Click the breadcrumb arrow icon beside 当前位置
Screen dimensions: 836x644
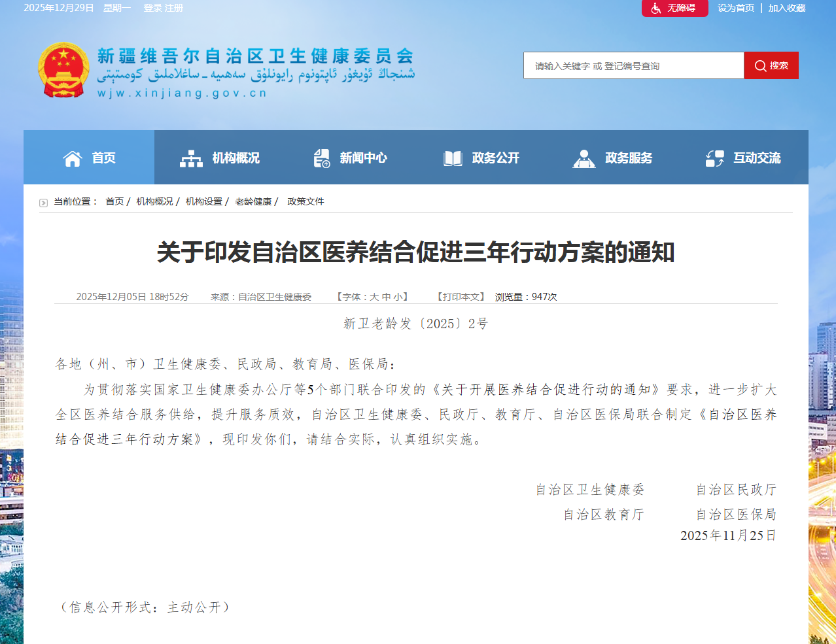[43, 203]
